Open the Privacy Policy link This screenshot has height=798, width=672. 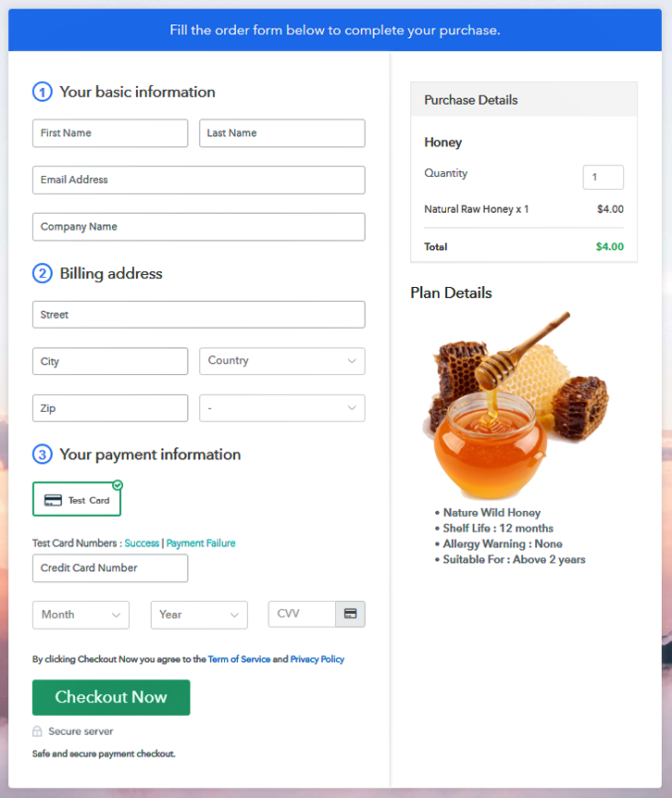click(x=317, y=659)
